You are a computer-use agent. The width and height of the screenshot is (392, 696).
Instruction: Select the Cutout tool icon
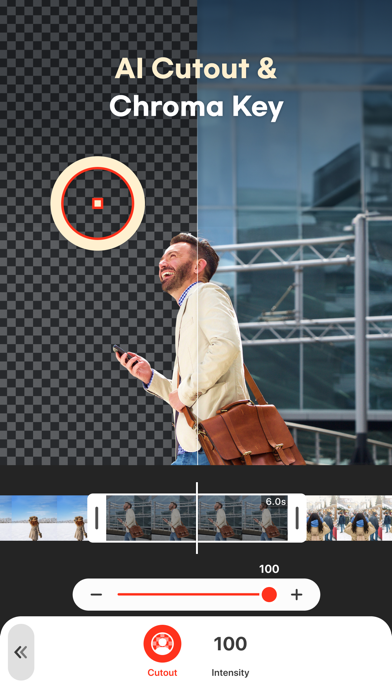[x=162, y=644]
